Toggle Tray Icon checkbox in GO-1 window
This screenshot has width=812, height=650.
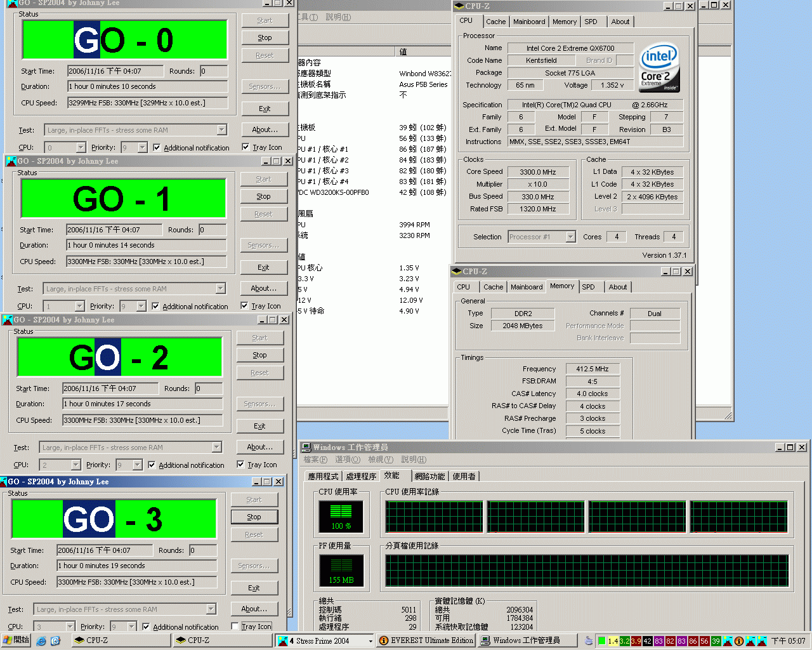click(x=244, y=305)
